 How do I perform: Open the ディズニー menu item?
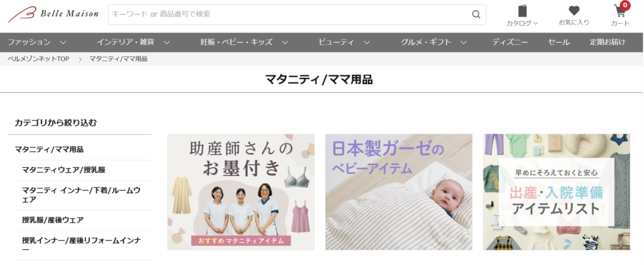click(x=510, y=42)
